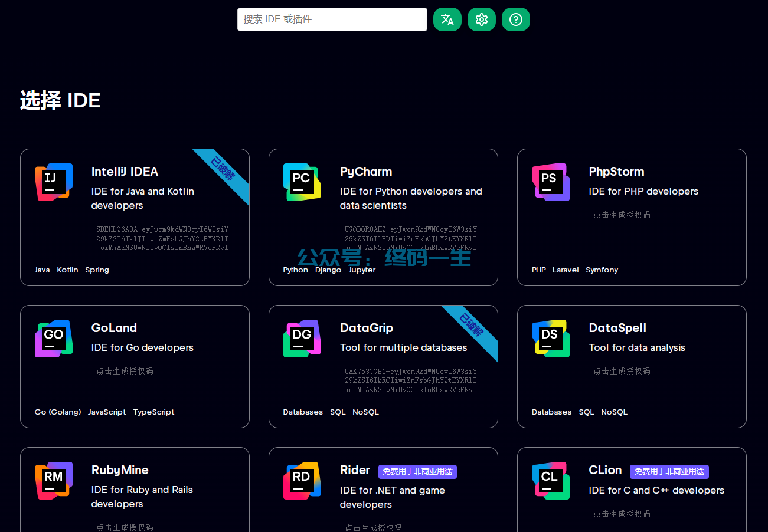Click the TypeScript tag under GoLand

153,412
